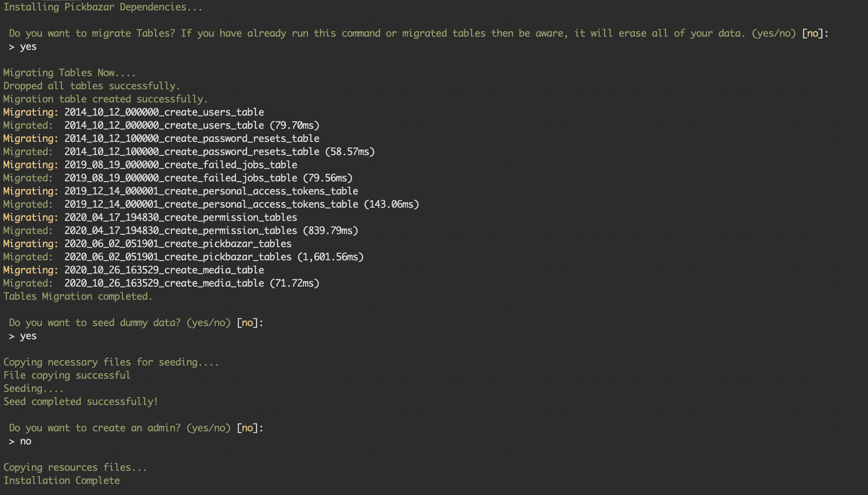
Task: Click Migrated create_media_table (71.72ms) line
Action: pyautogui.click(x=161, y=283)
